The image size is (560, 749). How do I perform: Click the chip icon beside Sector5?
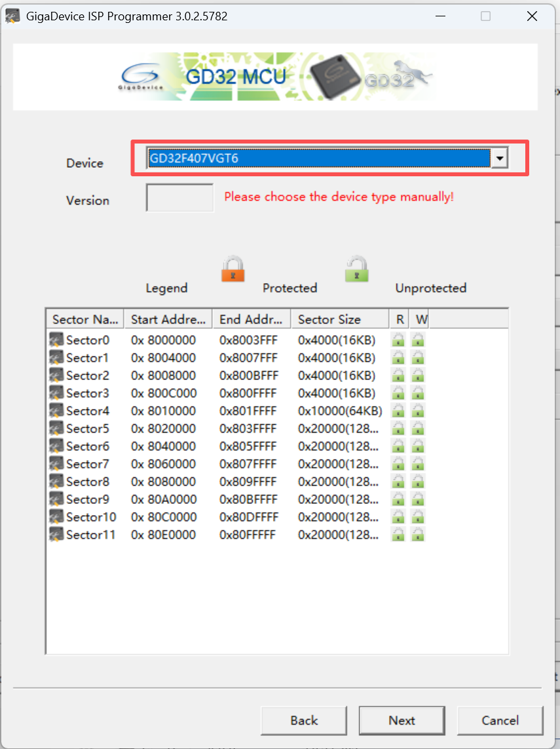point(58,428)
